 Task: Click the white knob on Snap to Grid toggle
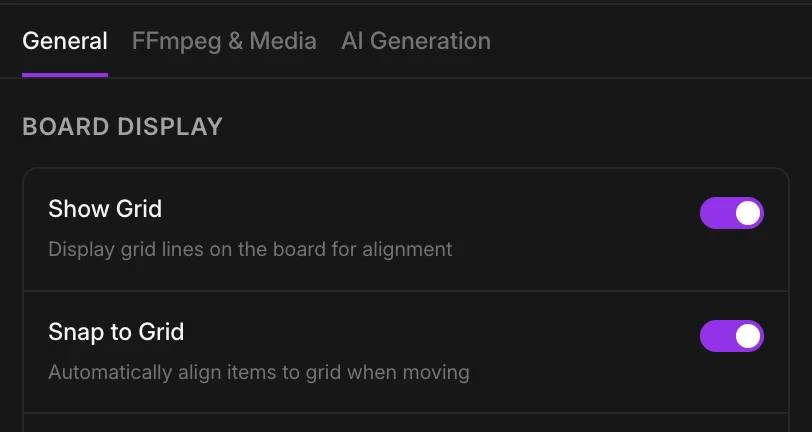click(747, 336)
